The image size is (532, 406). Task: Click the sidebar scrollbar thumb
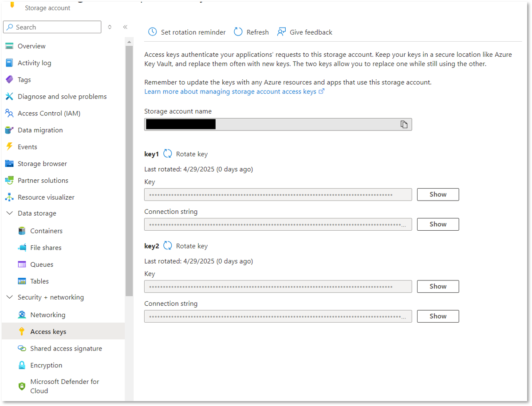pyautogui.click(x=129, y=171)
